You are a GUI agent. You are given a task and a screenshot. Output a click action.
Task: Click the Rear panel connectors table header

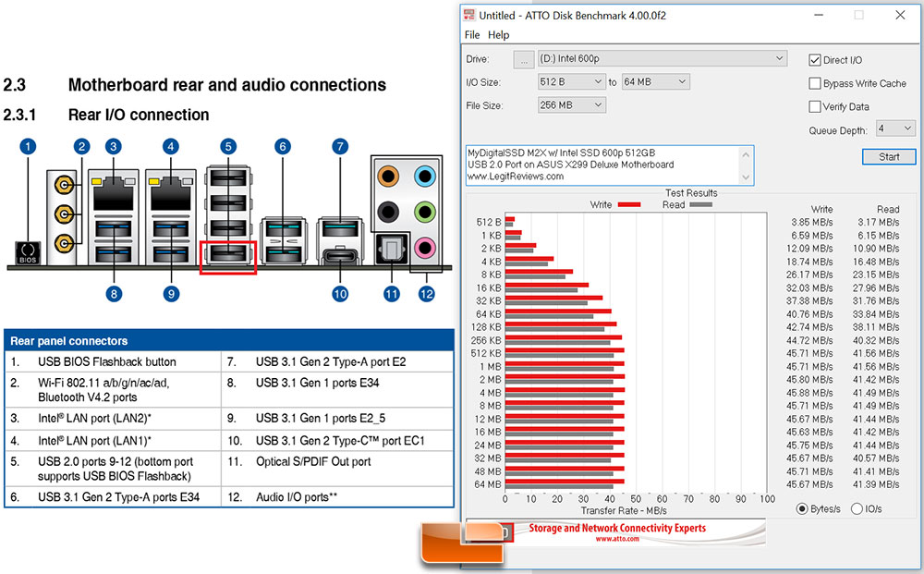point(228,341)
